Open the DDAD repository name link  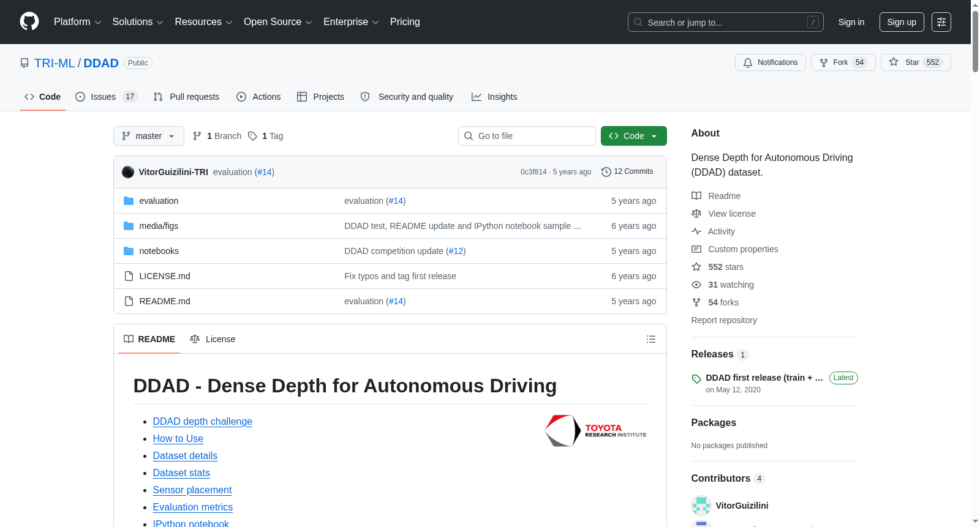[101, 63]
